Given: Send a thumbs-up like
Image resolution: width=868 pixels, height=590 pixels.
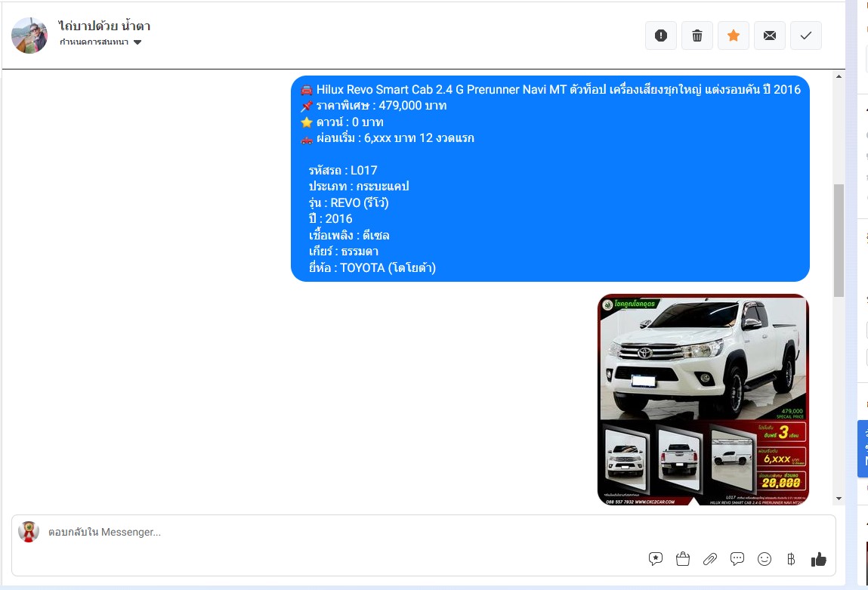Looking at the screenshot, I should (819, 560).
